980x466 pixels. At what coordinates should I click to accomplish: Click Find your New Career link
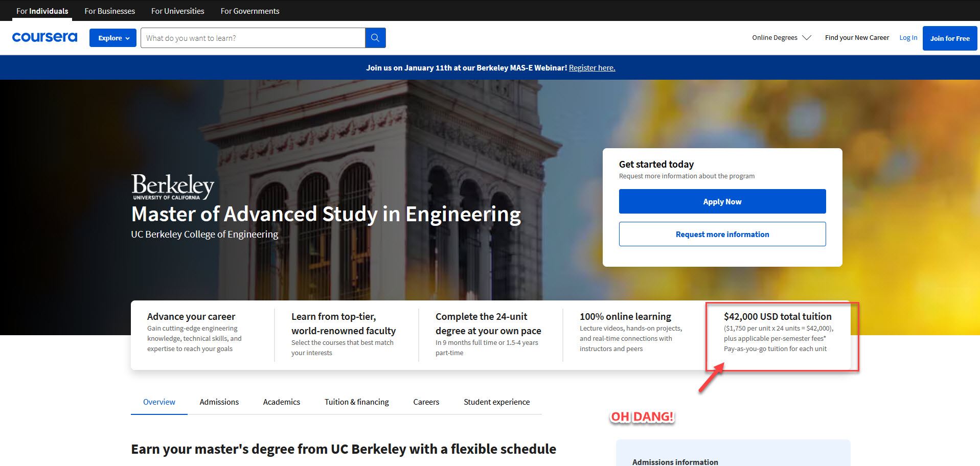pos(857,38)
